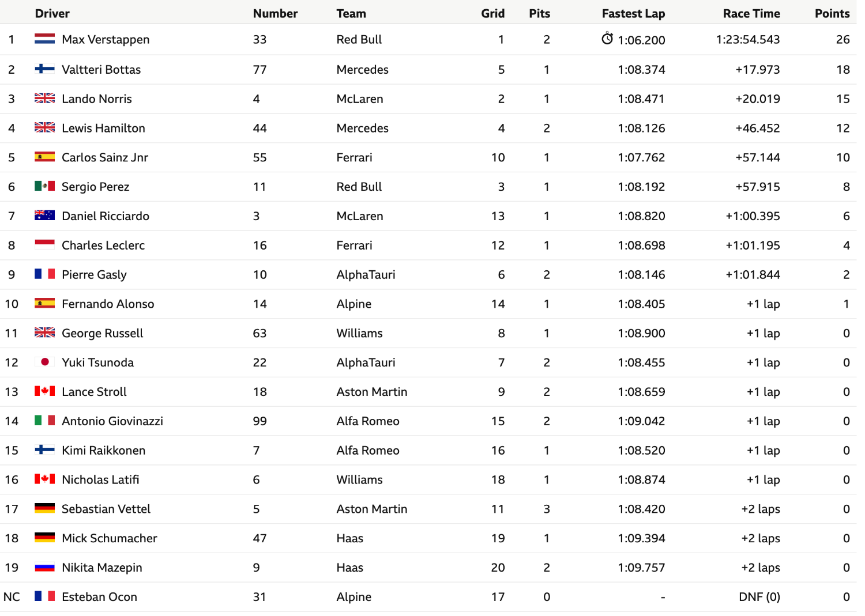The height and width of the screenshot is (616, 865).
Task: Select driver name Fernando Alonso
Action: 108,304
